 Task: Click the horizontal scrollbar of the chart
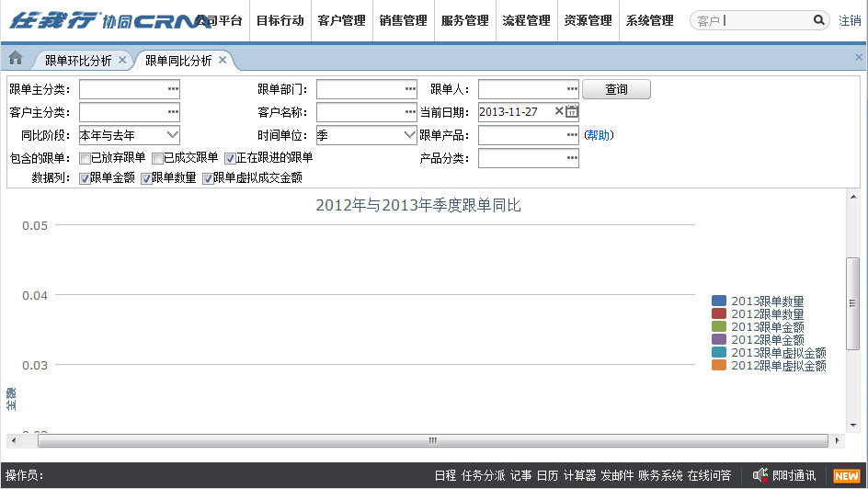pyautogui.click(x=432, y=440)
